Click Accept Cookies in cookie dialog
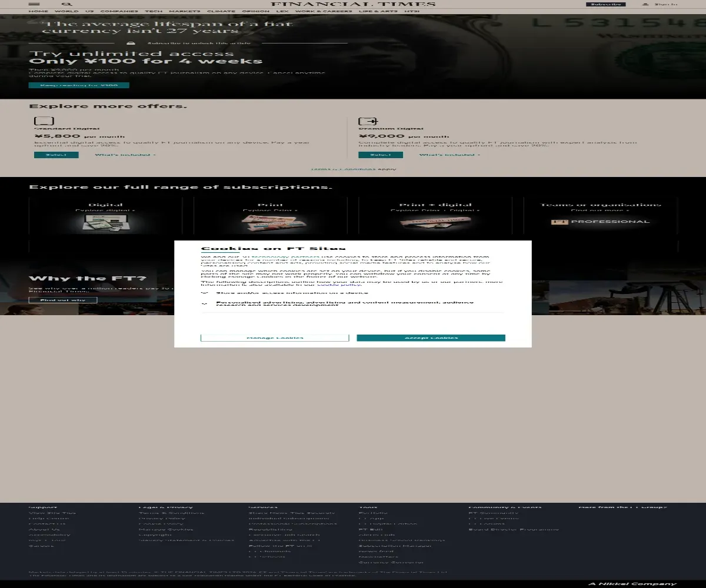The height and width of the screenshot is (588, 706). click(431, 338)
